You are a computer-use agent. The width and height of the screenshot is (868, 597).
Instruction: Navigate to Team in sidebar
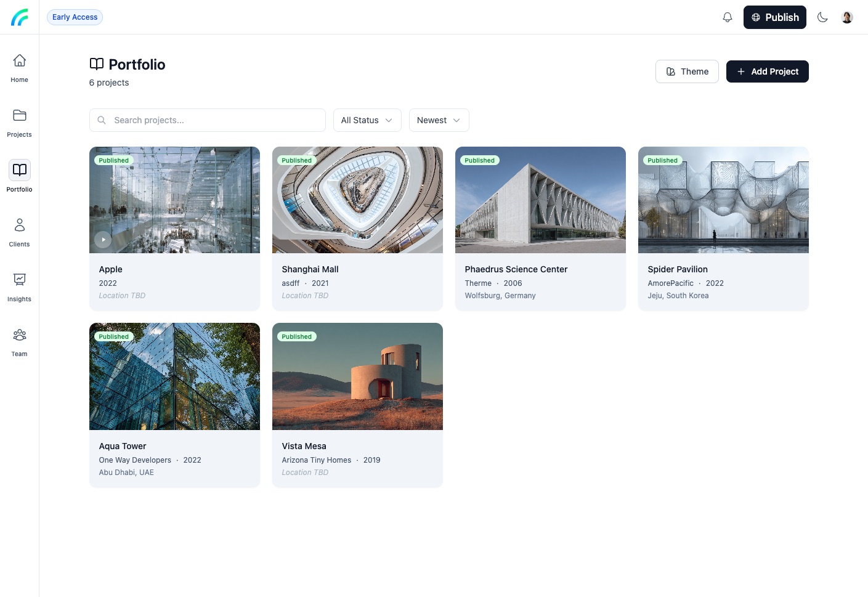pos(20,335)
